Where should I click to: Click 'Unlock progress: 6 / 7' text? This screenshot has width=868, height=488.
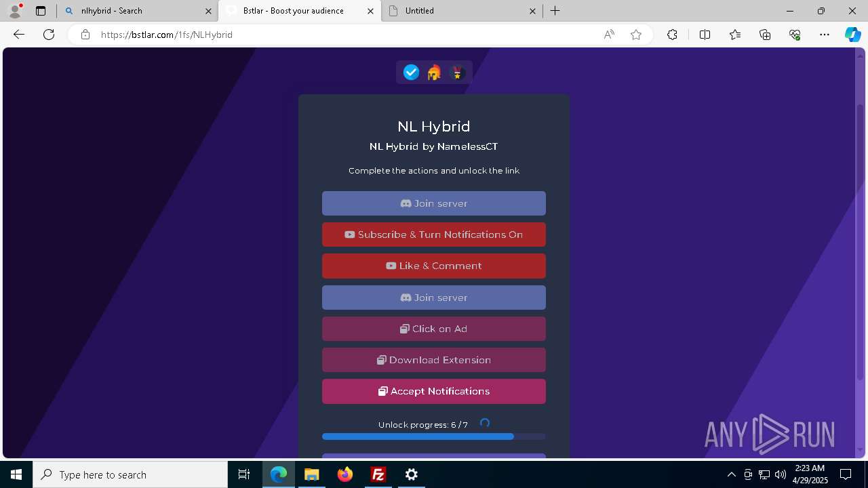423,425
